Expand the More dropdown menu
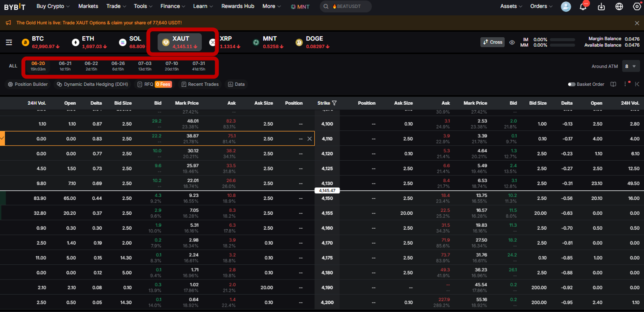Viewport: 644px width, 312px height. click(x=272, y=6)
